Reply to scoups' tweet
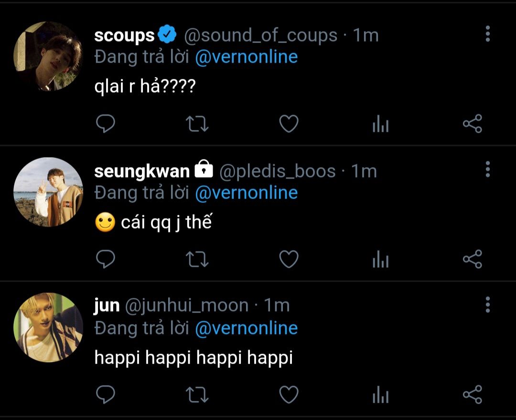516x420 pixels. [x=106, y=124]
